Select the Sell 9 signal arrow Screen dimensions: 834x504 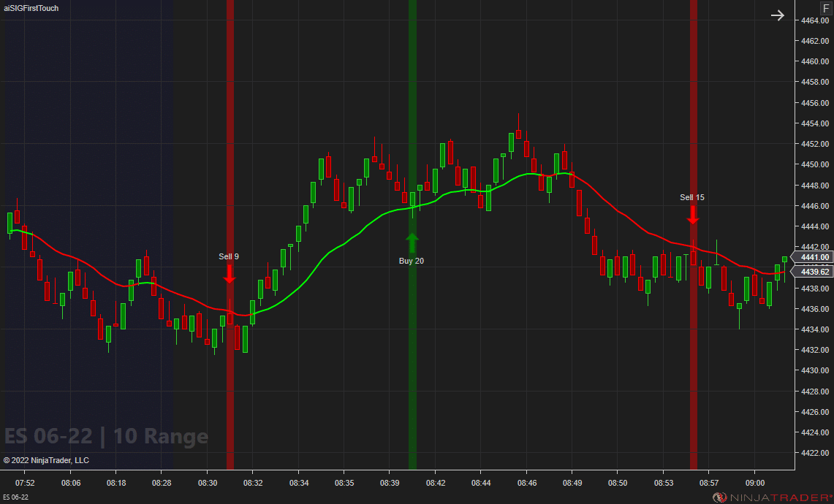230,276
